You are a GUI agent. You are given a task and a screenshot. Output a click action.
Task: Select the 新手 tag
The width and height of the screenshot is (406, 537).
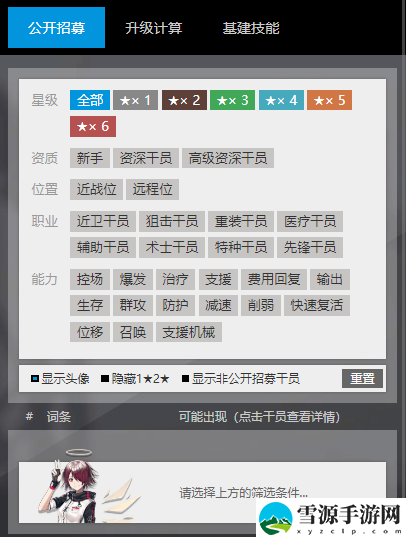pos(90,158)
